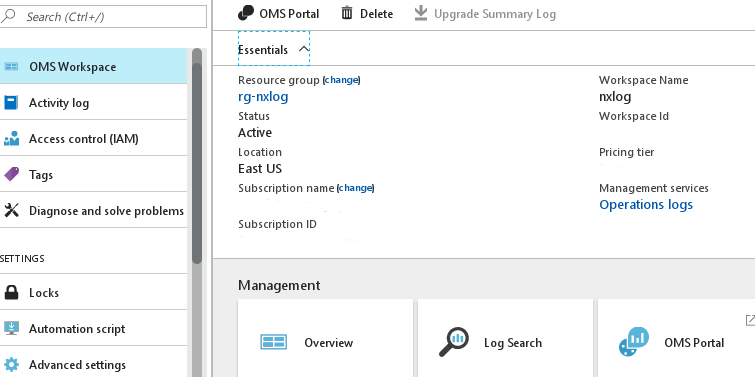Click the Overview tile icon
The image size is (755, 377).
(273, 342)
